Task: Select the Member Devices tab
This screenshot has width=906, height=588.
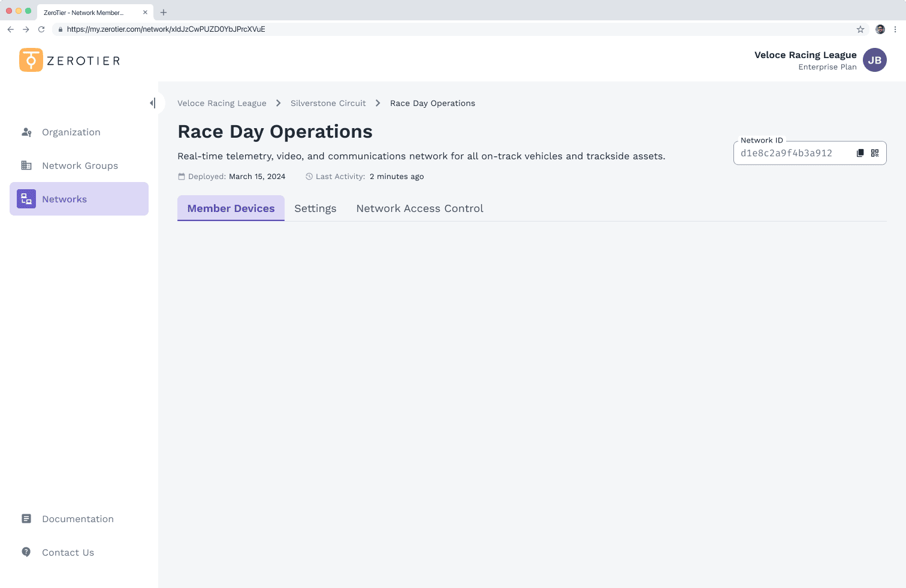Action: point(231,208)
